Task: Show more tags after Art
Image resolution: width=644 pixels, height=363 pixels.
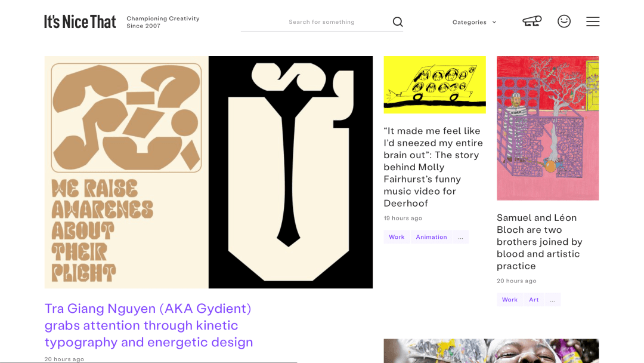Action: pyautogui.click(x=553, y=300)
